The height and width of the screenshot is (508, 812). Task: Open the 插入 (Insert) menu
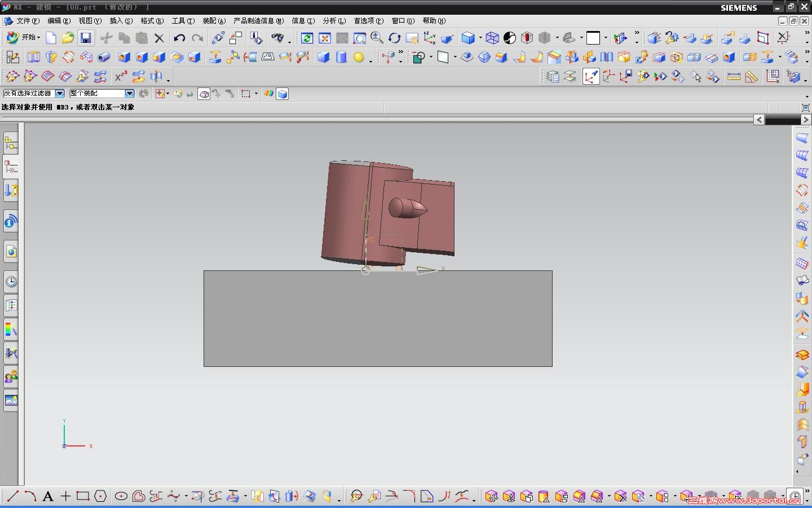[121, 21]
